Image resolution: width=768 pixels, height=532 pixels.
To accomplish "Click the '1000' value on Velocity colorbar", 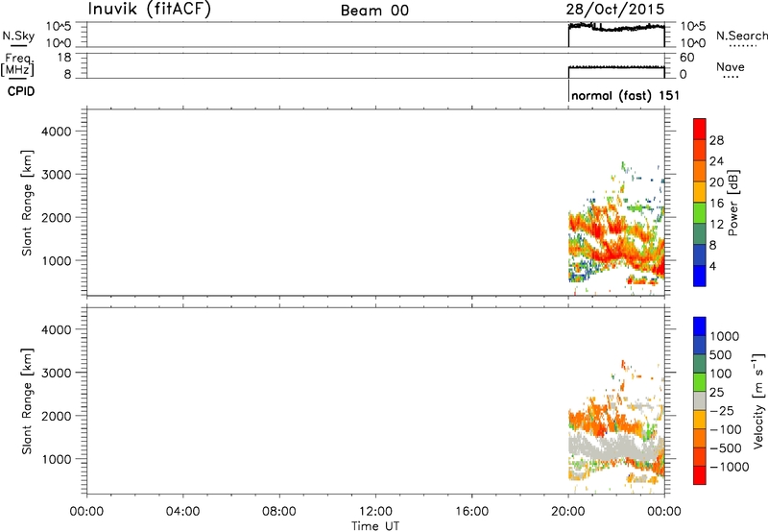I will pyautogui.click(x=725, y=336).
